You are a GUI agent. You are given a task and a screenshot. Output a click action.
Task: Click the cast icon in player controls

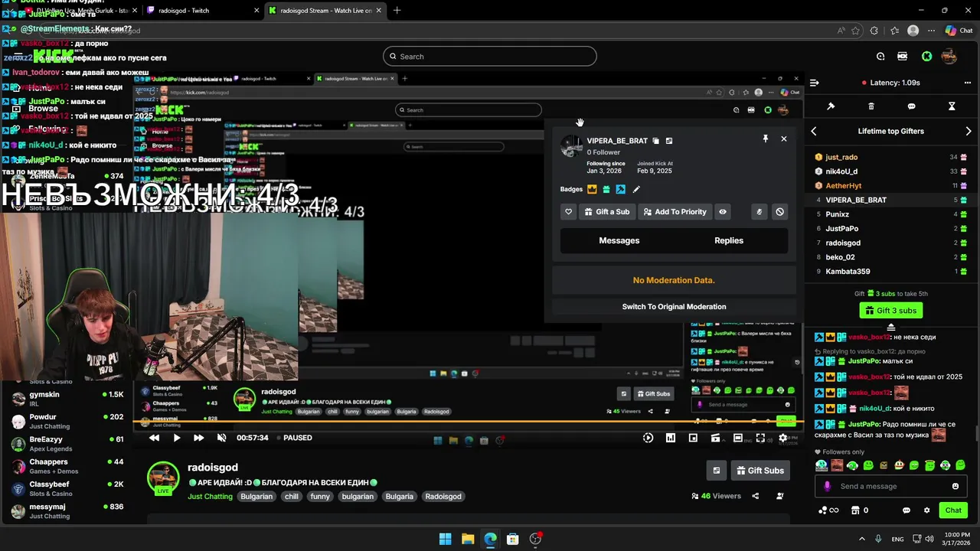pyautogui.click(x=716, y=438)
